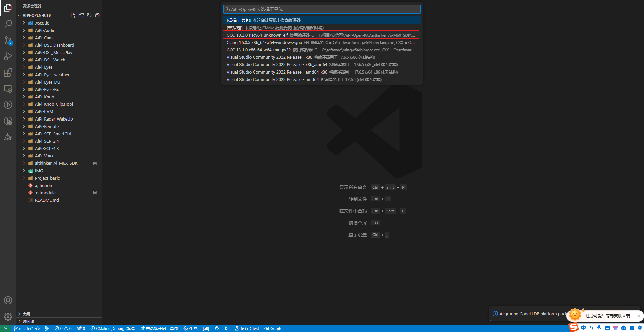
Task: Open the Explorer view in activity bar
Action: tap(8, 8)
